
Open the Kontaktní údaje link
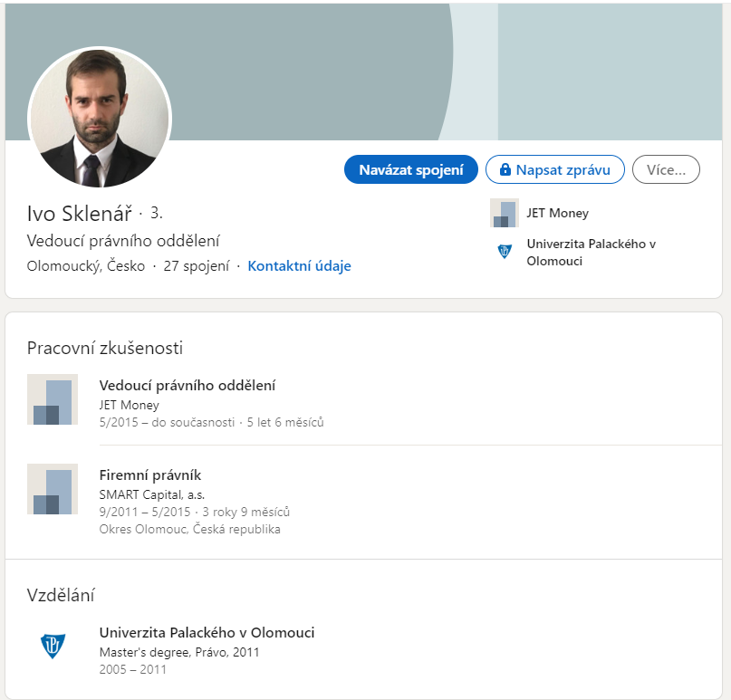click(299, 265)
